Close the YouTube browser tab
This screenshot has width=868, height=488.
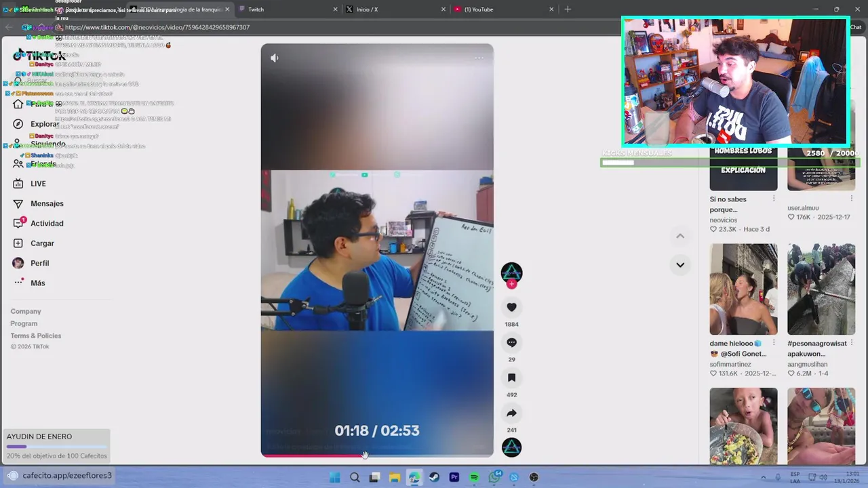coord(551,9)
